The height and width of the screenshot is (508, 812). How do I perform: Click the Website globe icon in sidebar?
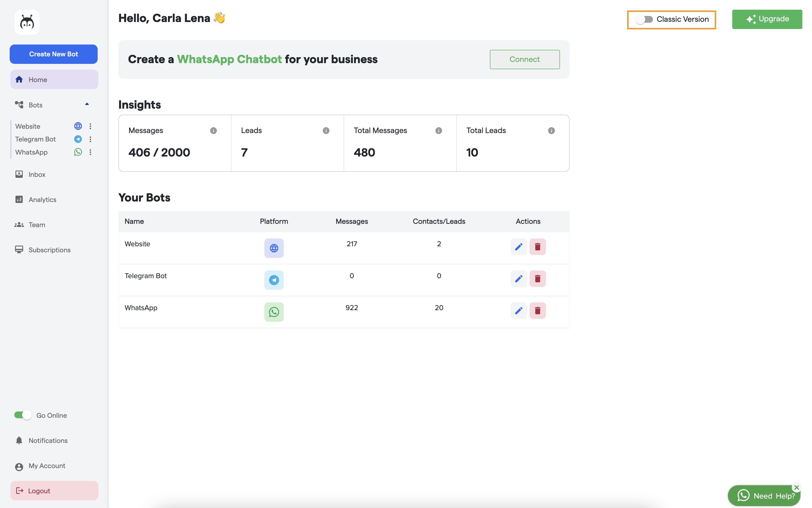click(x=78, y=126)
